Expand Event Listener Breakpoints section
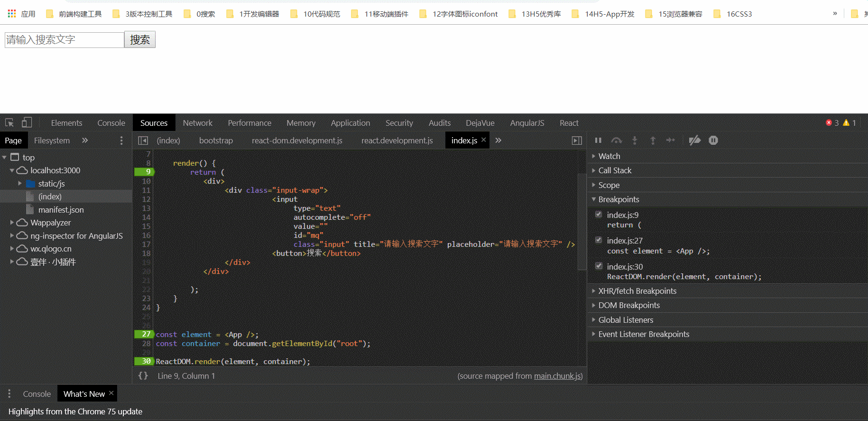 click(x=643, y=334)
